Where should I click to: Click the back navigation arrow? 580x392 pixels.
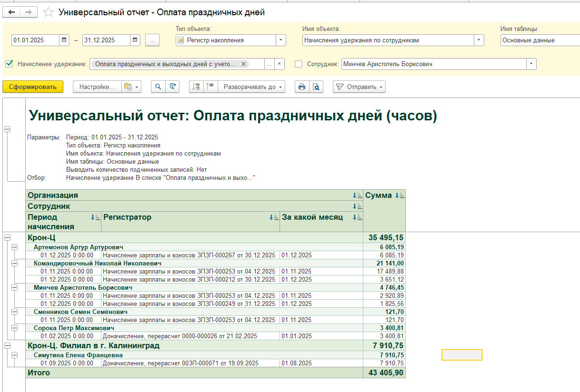click(x=11, y=12)
